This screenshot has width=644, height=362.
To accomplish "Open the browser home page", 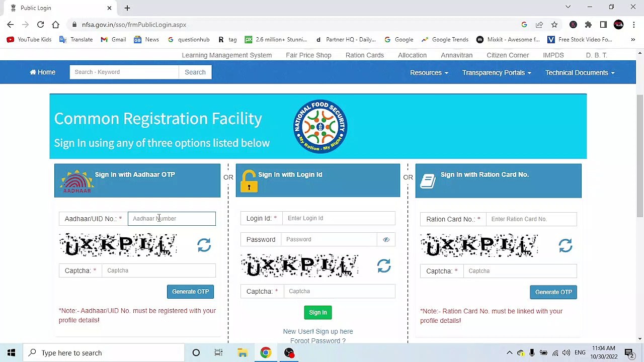I will [x=55, y=25].
